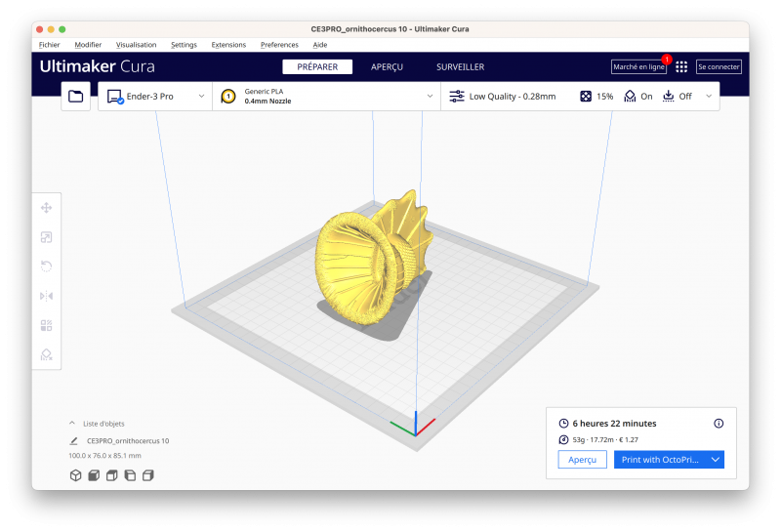781x532 pixels.
Task: Switch to front view cube icon
Action: click(x=94, y=475)
